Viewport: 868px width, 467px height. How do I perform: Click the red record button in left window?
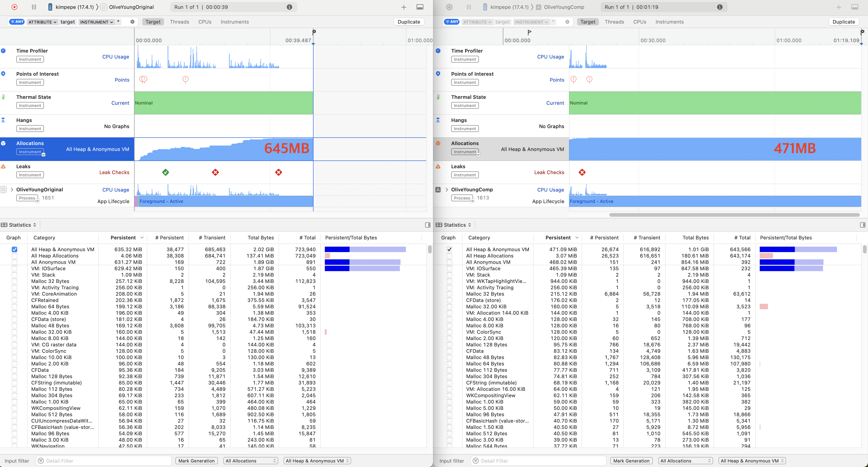coord(14,7)
